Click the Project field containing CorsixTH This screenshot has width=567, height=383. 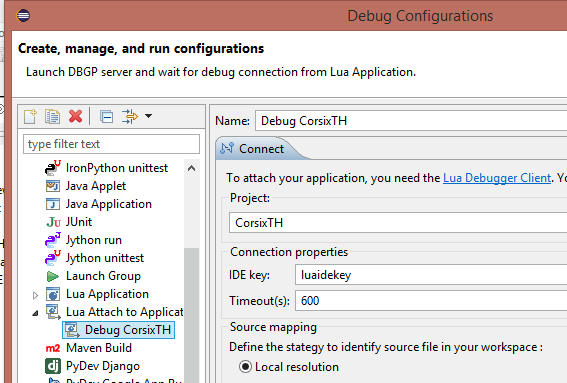[398, 223]
